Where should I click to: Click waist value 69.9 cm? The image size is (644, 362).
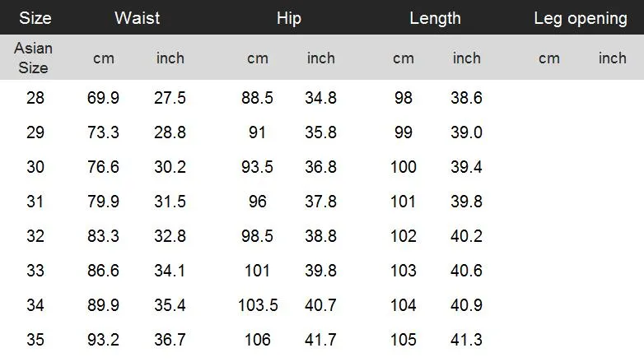pyautogui.click(x=103, y=98)
